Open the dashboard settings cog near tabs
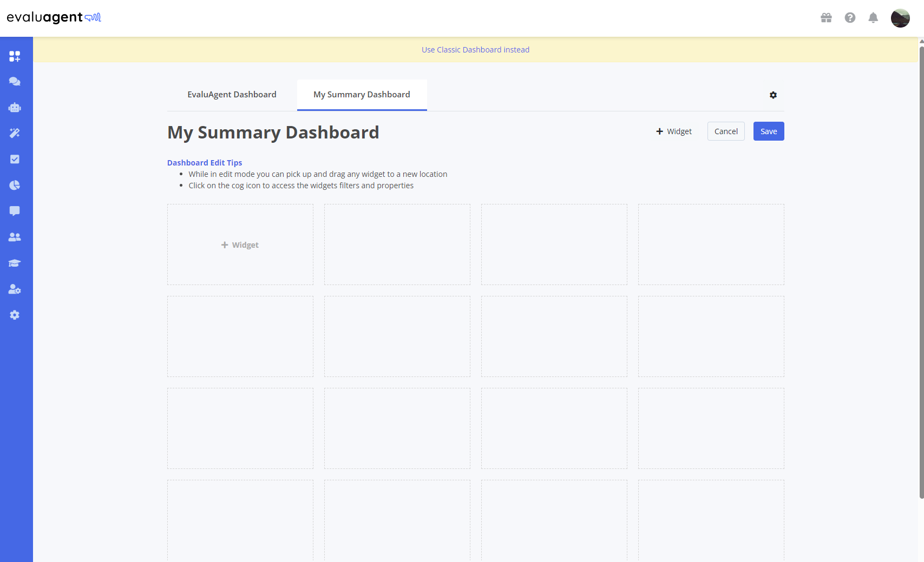This screenshot has height=562, width=924. [x=773, y=95]
